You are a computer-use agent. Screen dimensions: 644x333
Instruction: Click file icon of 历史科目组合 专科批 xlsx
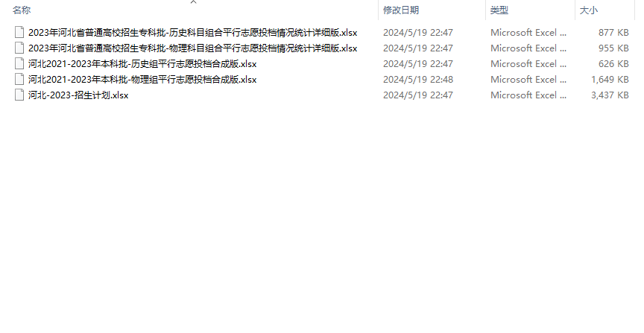point(19,33)
